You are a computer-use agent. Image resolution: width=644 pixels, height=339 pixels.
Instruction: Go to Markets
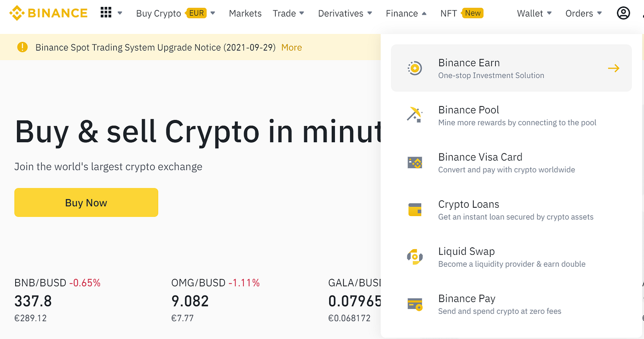click(x=245, y=13)
